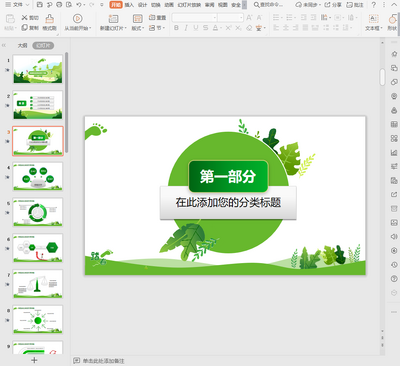
Task: Toggle Subscript formatting
Action: [238, 28]
